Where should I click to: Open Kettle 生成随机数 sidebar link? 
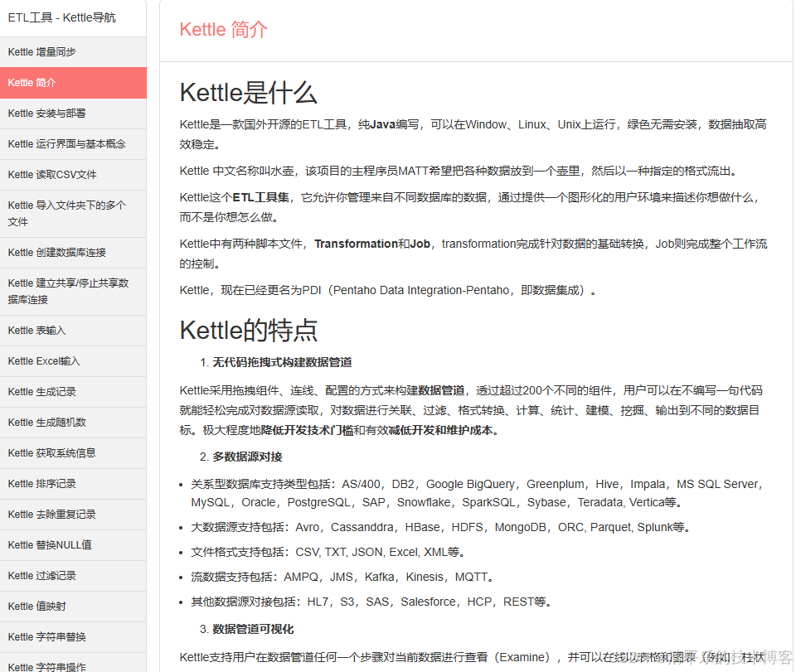pos(73,423)
